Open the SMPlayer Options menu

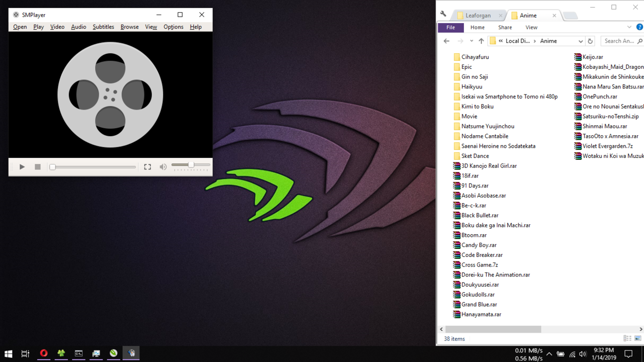[173, 27]
